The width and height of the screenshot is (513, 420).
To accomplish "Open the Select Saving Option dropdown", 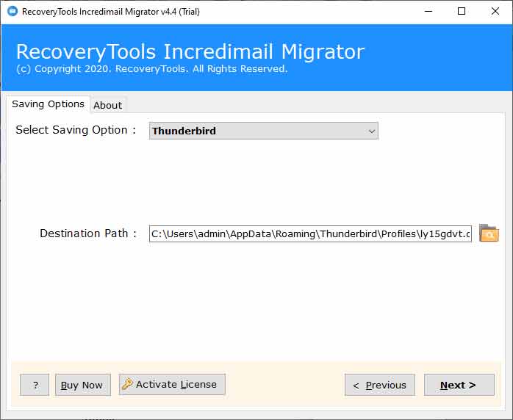I will [263, 131].
